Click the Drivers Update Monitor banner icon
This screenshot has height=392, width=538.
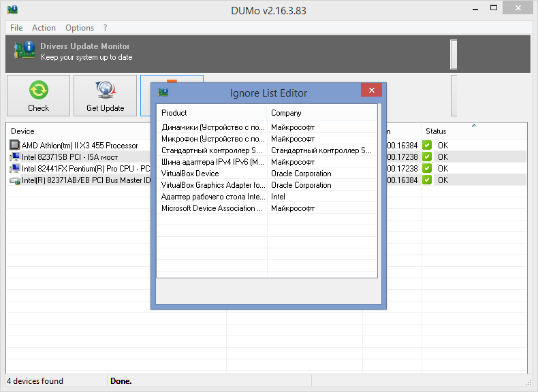pos(25,50)
